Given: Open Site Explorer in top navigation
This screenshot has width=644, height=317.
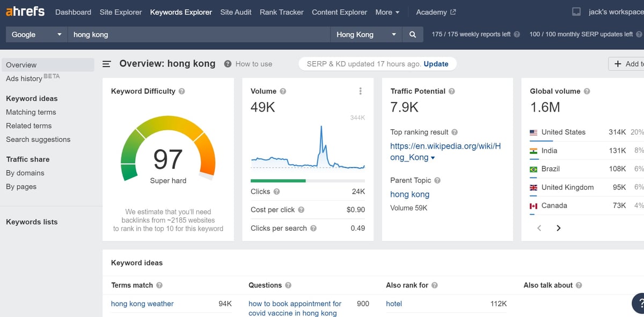Looking at the screenshot, I should point(121,12).
